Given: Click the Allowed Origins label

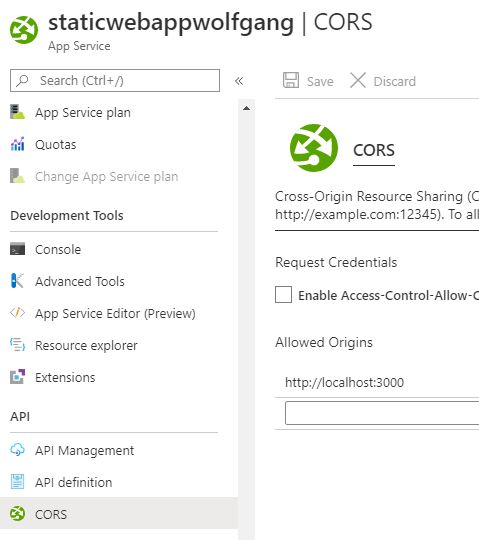Looking at the screenshot, I should pyautogui.click(x=324, y=343).
